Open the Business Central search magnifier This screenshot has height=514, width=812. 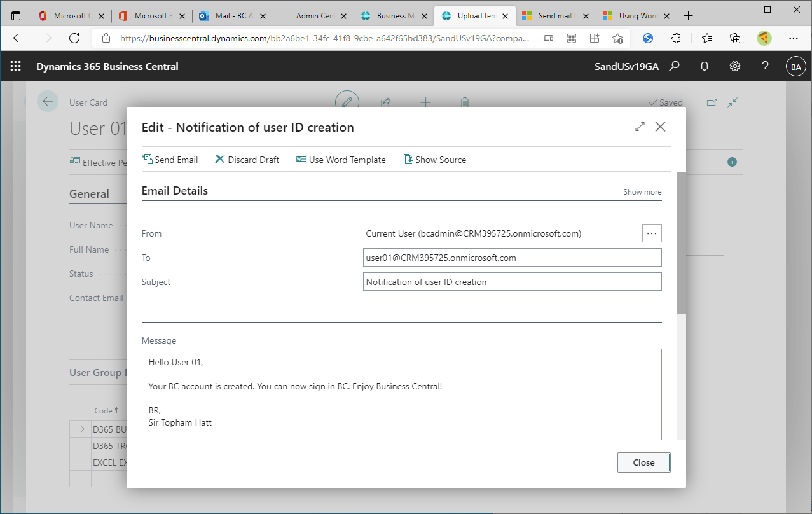point(674,66)
